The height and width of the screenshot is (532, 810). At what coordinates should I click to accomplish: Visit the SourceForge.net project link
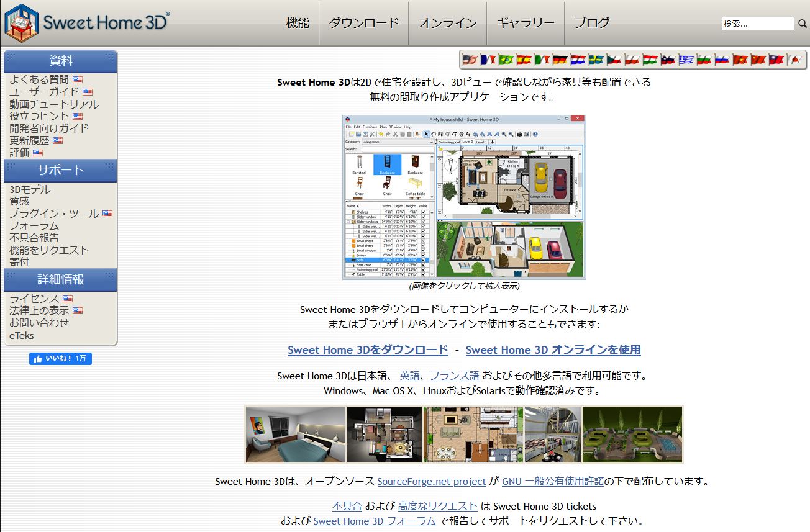[432, 481]
